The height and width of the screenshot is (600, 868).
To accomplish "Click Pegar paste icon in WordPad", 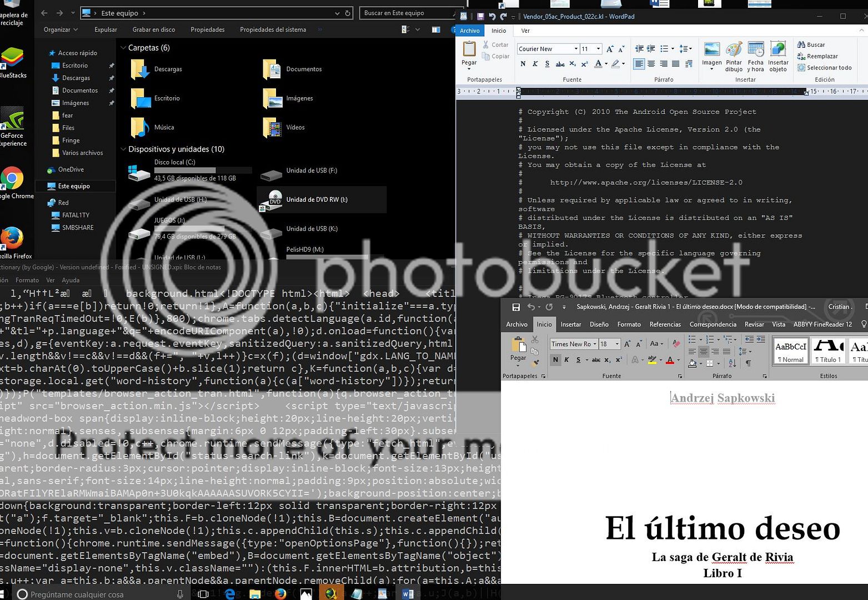I will pyautogui.click(x=469, y=49).
